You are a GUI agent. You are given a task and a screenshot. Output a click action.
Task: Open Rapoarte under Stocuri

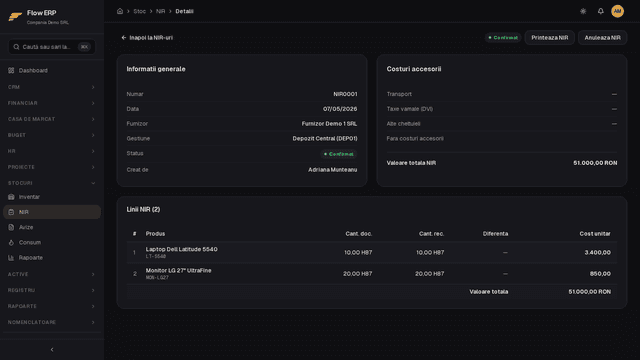(x=52, y=258)
